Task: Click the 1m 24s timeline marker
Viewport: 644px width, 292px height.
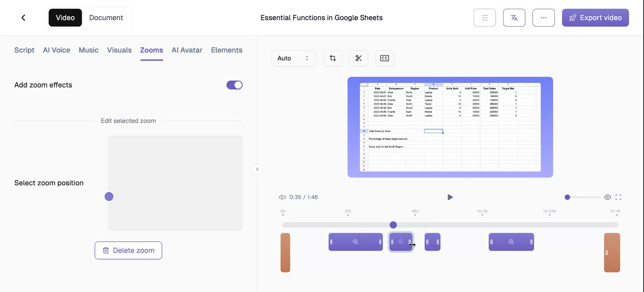Action: (549, 212)
